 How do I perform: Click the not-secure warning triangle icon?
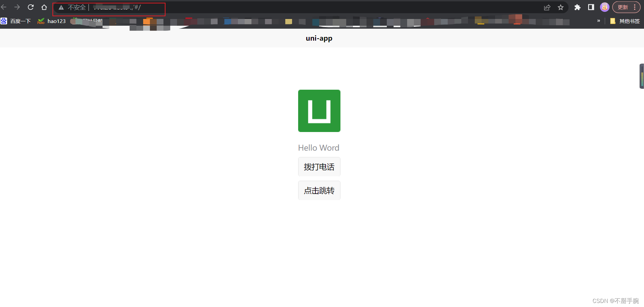coord(61,7)
